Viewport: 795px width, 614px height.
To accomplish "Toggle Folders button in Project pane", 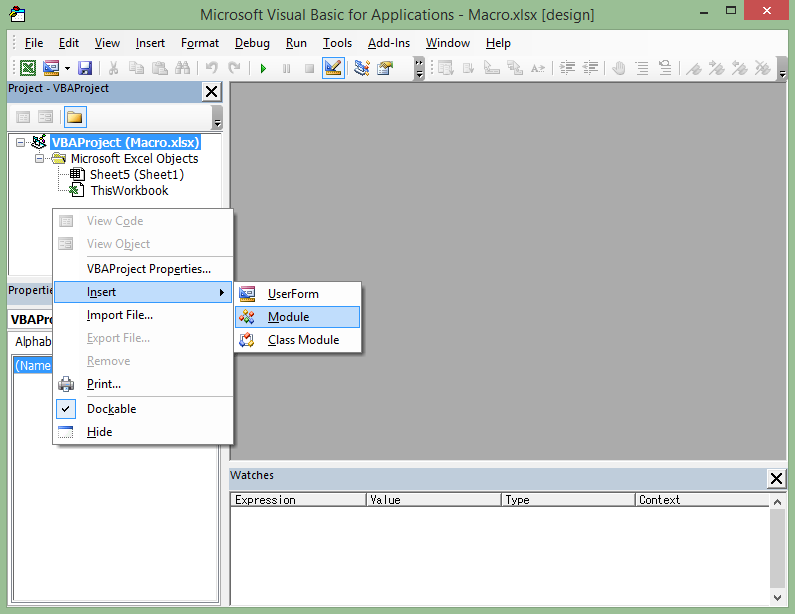I will pos(75,117).
